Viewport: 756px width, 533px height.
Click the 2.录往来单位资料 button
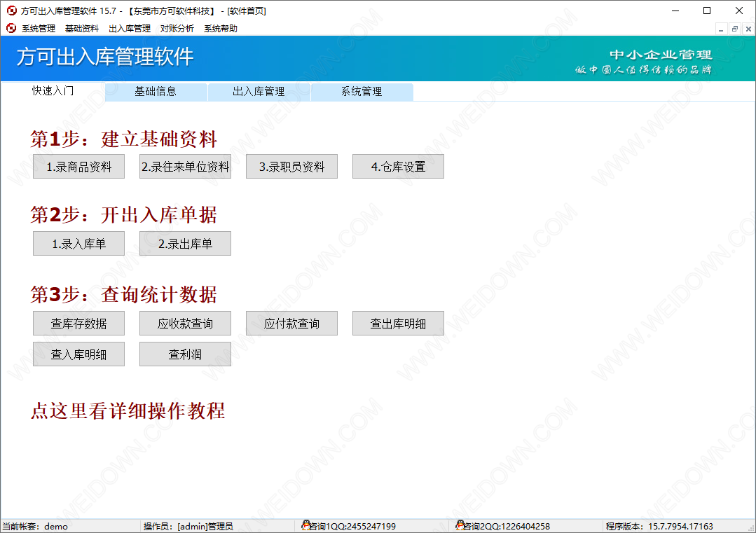[x=185, y=167]
